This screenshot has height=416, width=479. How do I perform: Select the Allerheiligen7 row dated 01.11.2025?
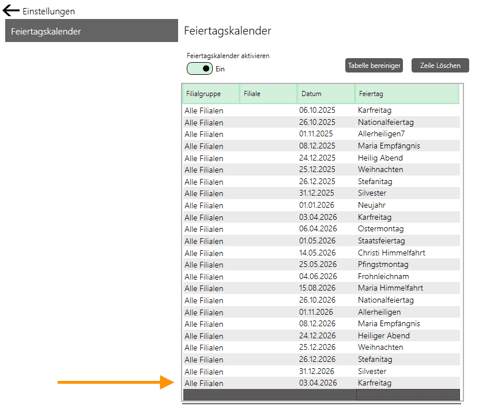tap(321, 134)
